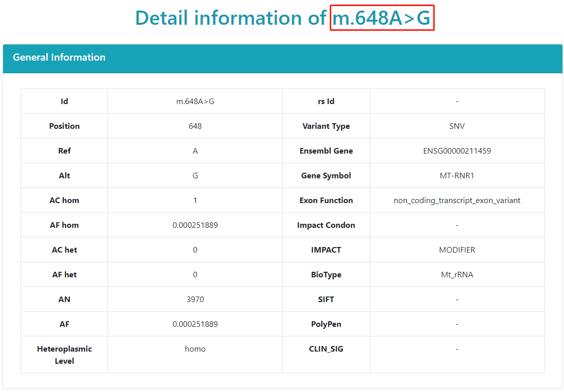Viewport: 564px width, 392px height.
Task: Click the SIFT label cell
Action: pyautogui.click(x=326, y=300)
